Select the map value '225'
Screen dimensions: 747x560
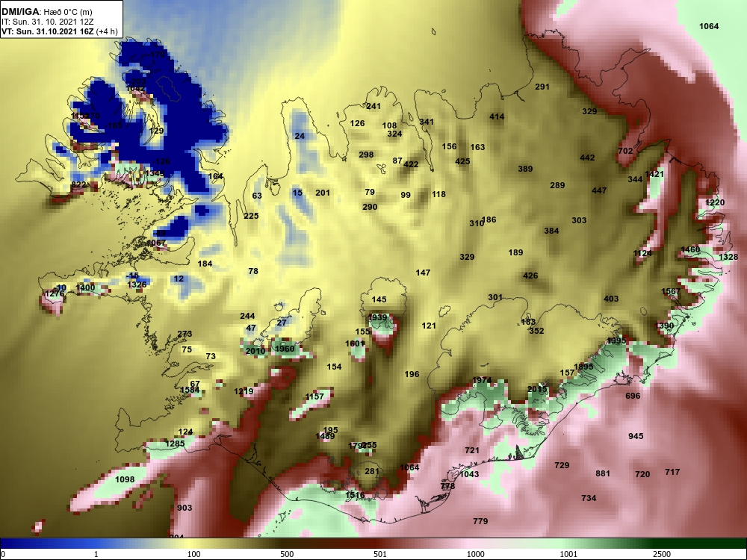[x=251, y=216]
